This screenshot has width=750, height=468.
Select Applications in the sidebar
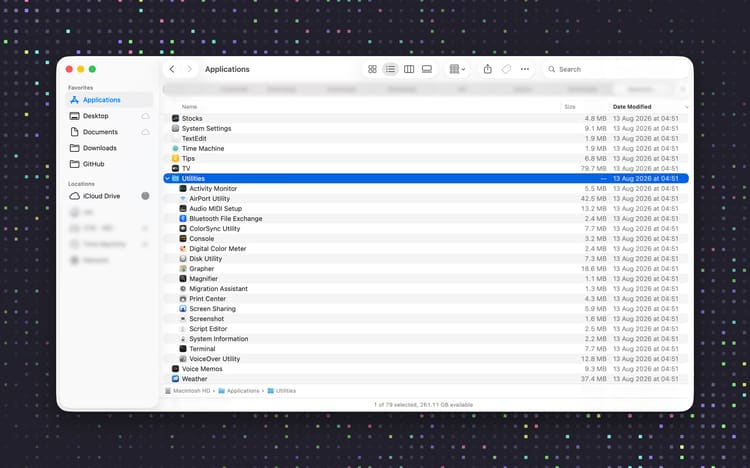click(110, 100)
